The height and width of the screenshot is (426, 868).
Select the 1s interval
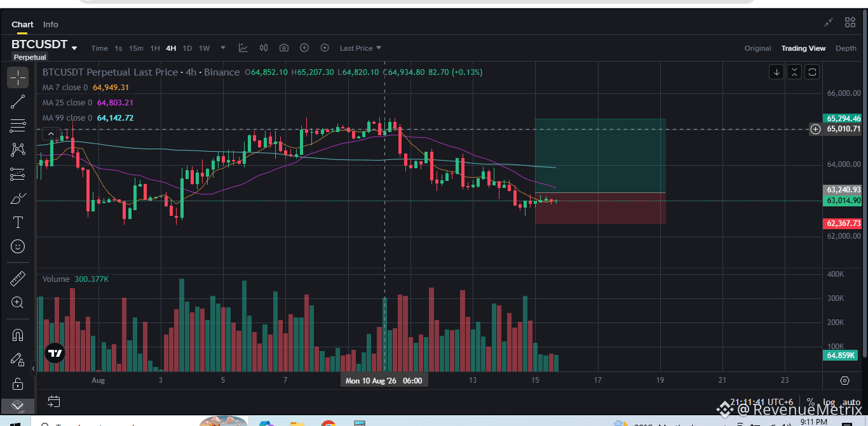pyautogui.click(x=119, y=48)
